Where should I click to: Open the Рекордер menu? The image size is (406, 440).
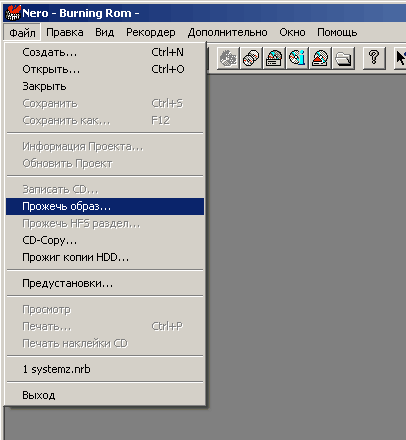point(151,32)
